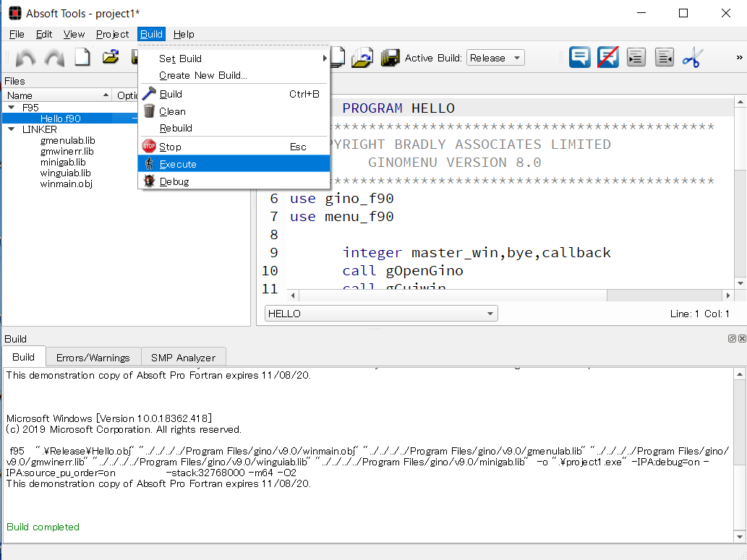Click the down arrow of the editor scrollbar
Screen dimensions: 747x560
[740, 283]
